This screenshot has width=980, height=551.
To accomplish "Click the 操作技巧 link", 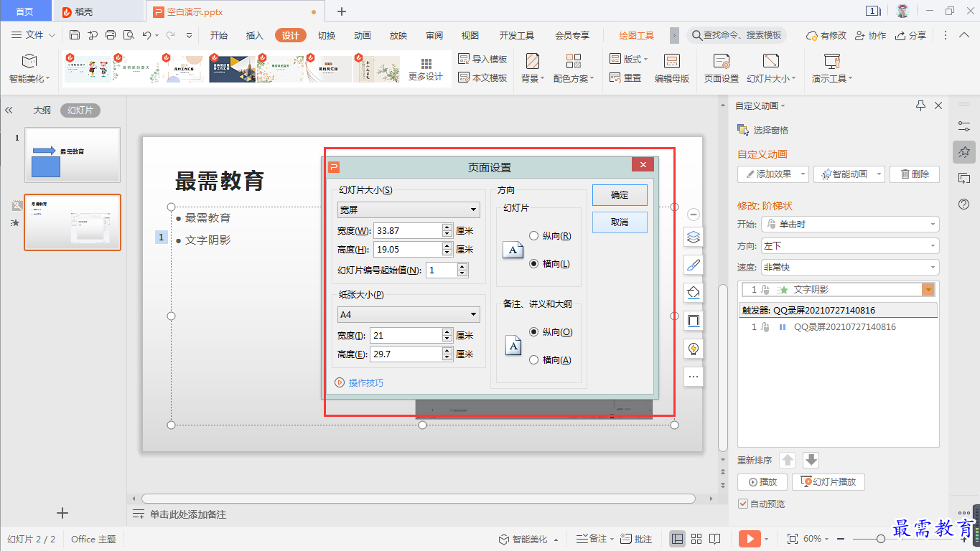I will pos(366,382).
